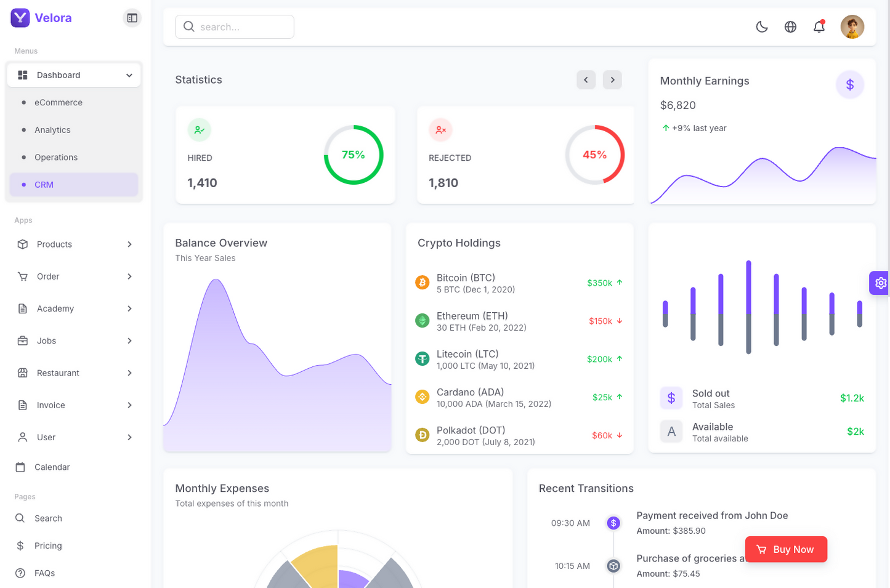Click the Monthly Earnings dollar icon

(x=849, y=84)
